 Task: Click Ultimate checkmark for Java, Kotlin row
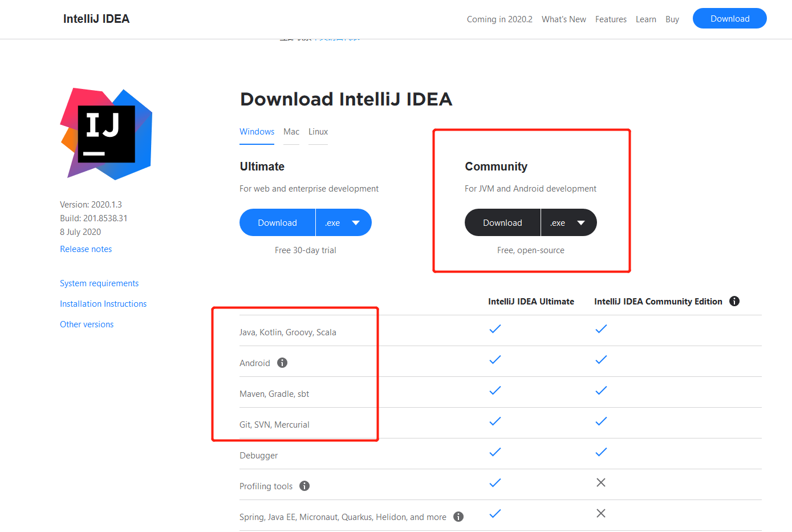(x=495, y=329)
